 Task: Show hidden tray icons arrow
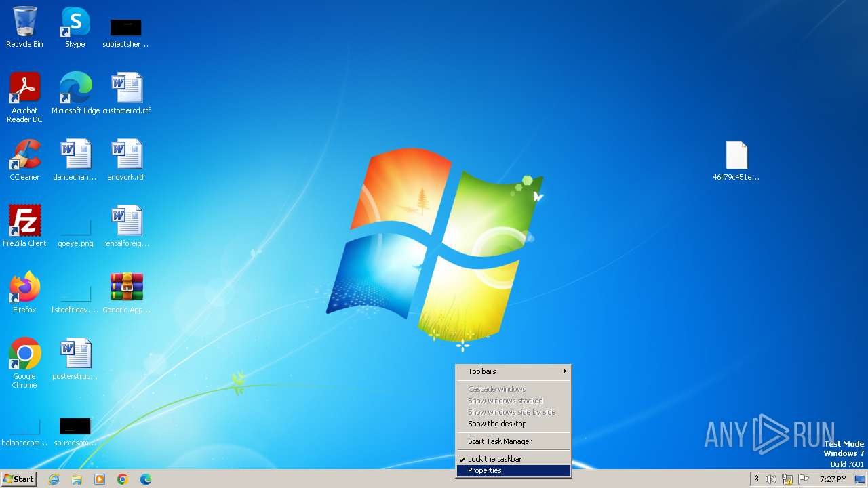(x=756, y=479)
